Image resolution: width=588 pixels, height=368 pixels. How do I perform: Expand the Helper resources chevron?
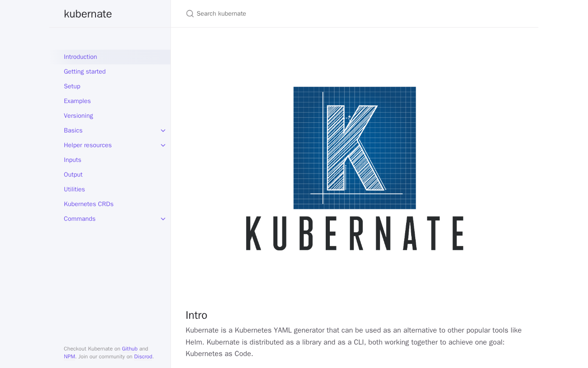pyautogui.click(x=163, y=145)
